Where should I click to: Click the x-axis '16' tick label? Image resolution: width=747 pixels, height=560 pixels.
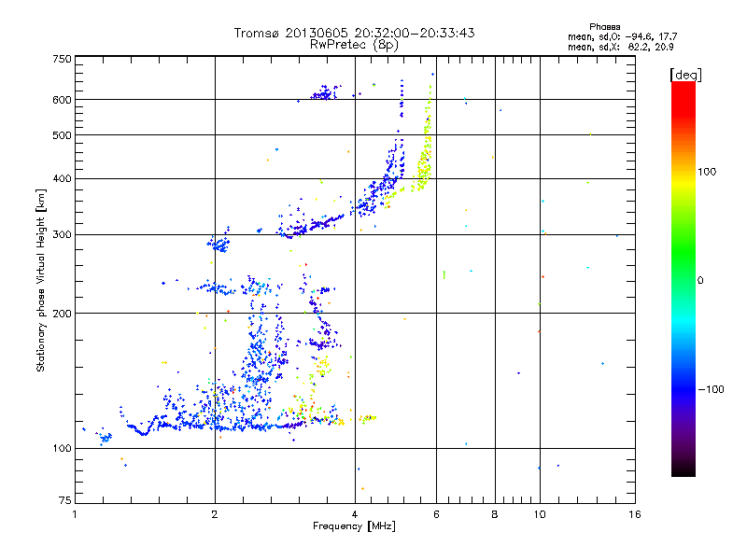click(635, 514)
